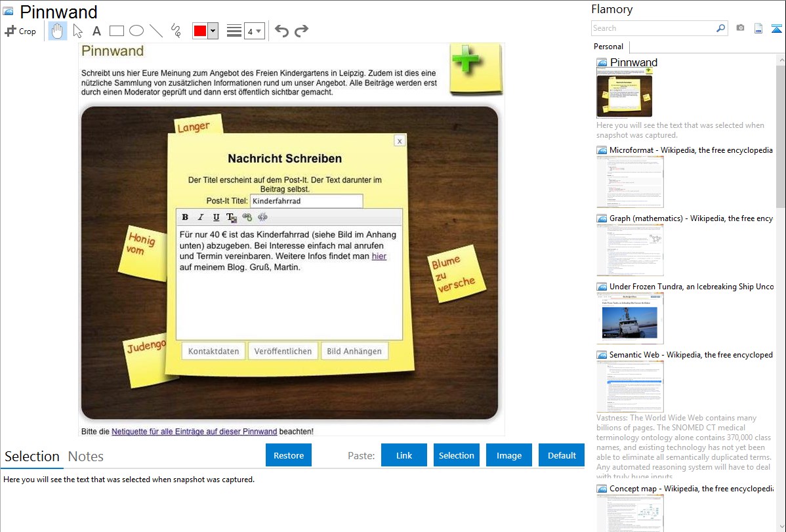Click the 'Blume zu versche' sticky note

456,274
